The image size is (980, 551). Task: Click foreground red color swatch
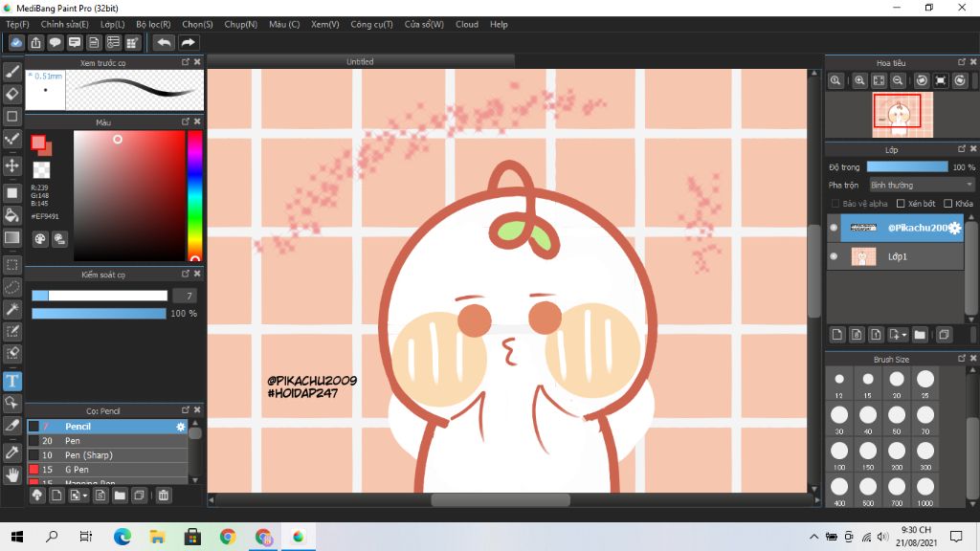(x=38, y=143)
